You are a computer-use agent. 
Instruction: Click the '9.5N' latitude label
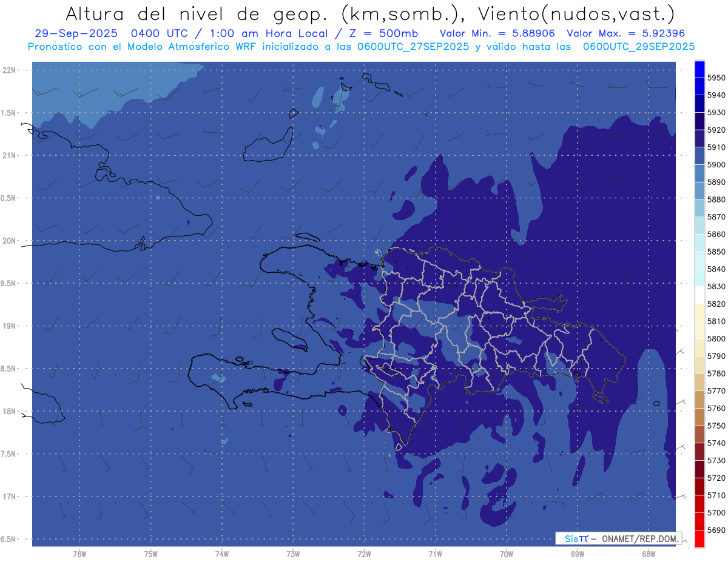pyautogui.click(x=9, y=283)
